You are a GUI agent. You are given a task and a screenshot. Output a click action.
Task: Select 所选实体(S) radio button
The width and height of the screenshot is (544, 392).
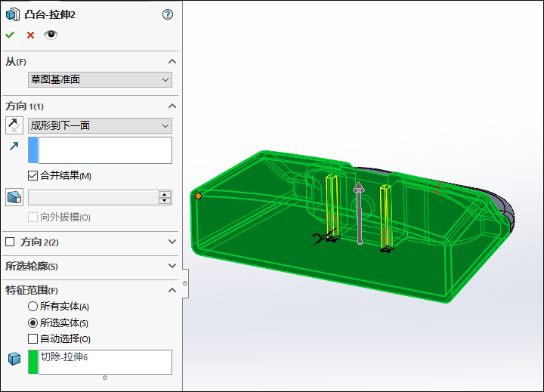32,323
